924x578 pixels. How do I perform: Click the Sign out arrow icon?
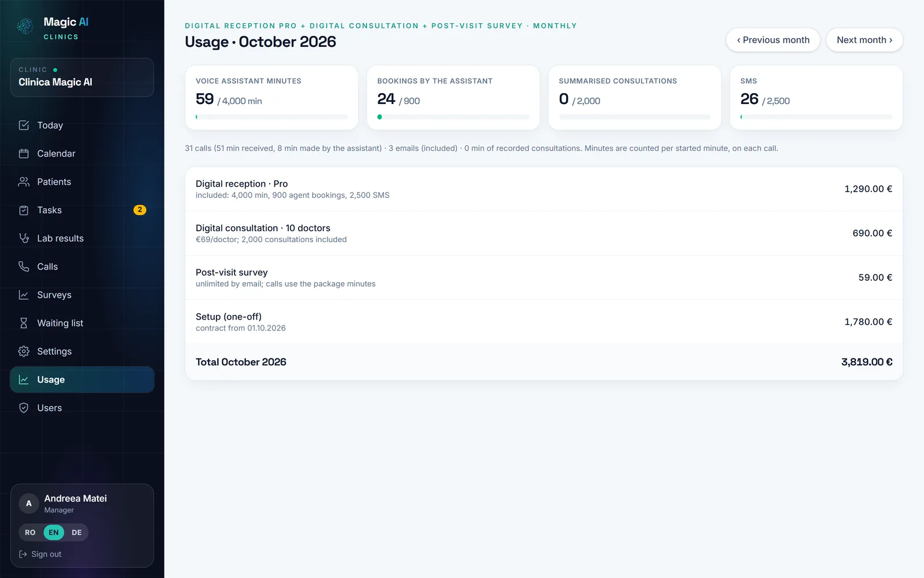(23, 554)
